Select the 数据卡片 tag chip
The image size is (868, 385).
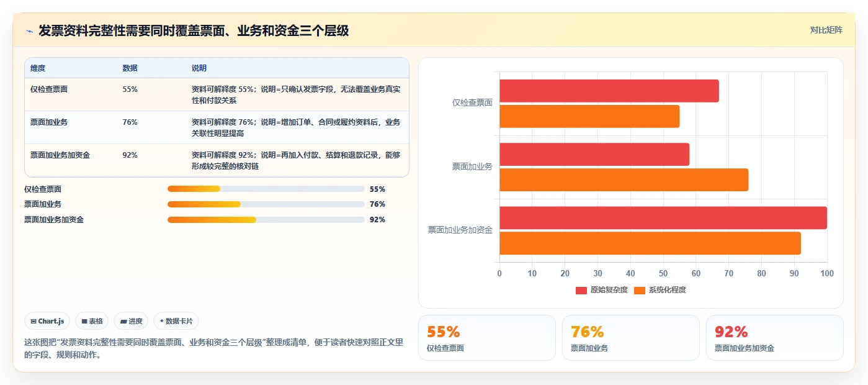[x=176, y=321]
